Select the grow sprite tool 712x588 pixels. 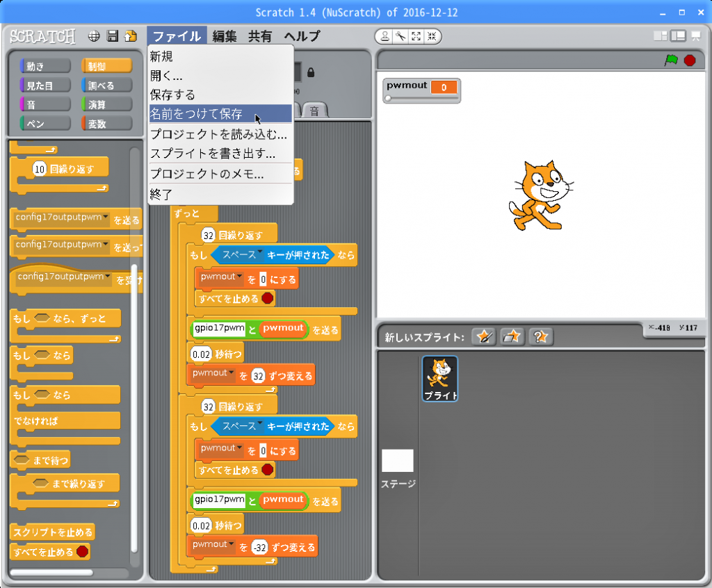click(416, 36)
